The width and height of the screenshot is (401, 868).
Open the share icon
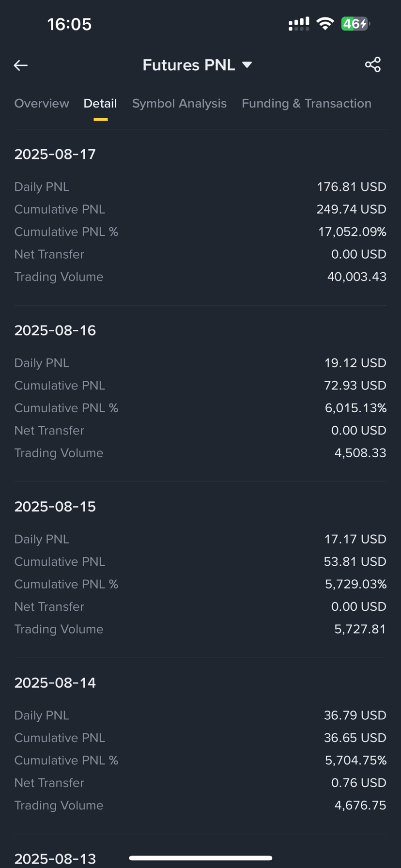pos(373,65)
